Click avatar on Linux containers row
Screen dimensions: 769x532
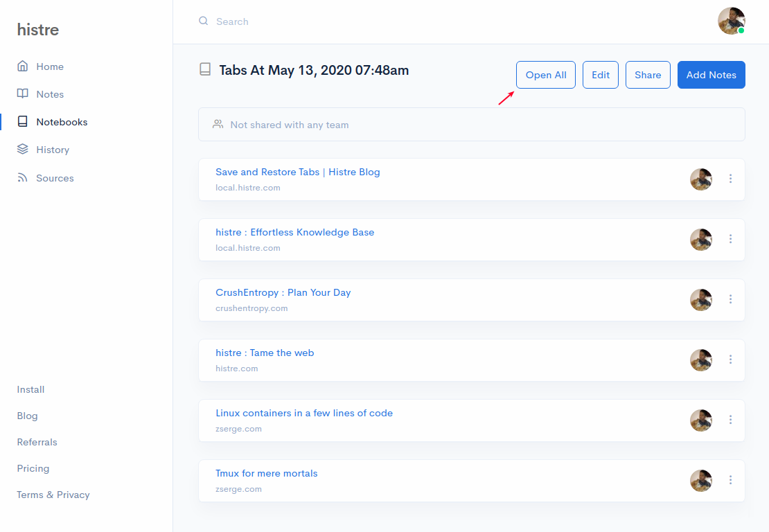701,420
